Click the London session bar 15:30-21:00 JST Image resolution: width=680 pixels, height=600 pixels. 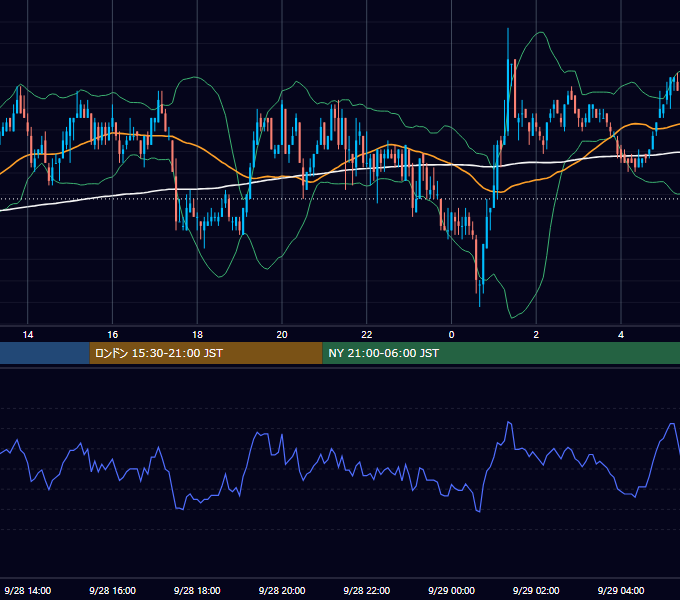[x=206, y=353]
